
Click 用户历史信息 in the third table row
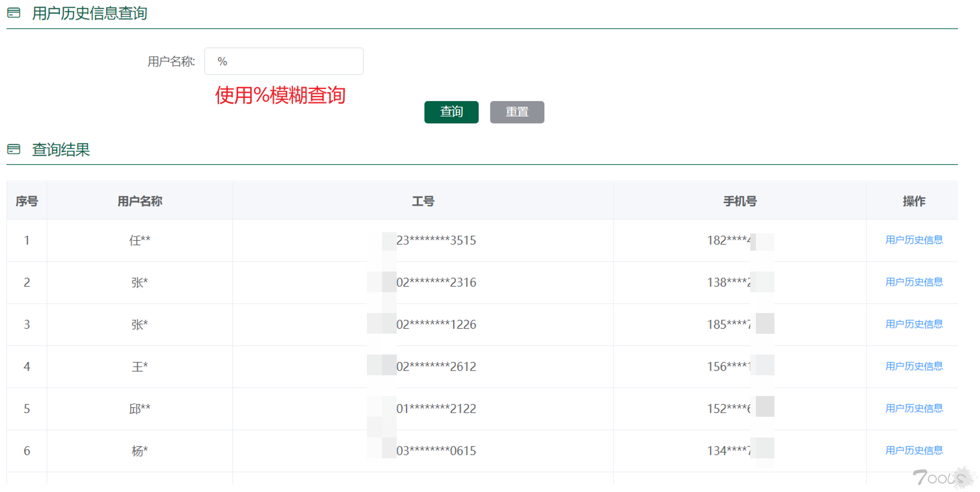point(914,324)
